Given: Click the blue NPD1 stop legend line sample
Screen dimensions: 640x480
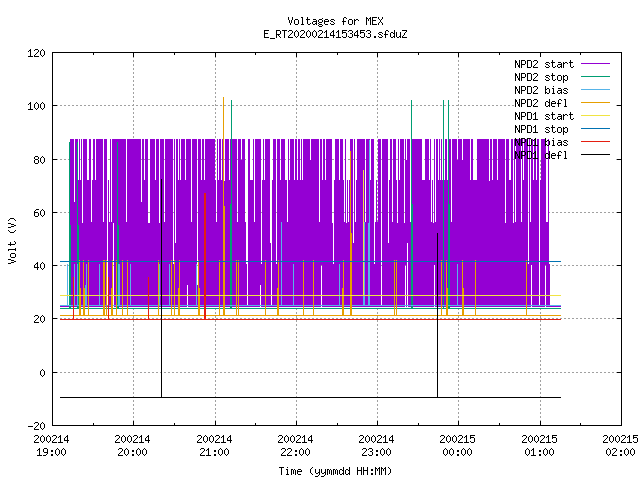Looking at the screenshot, I should (x=595, y=129).
